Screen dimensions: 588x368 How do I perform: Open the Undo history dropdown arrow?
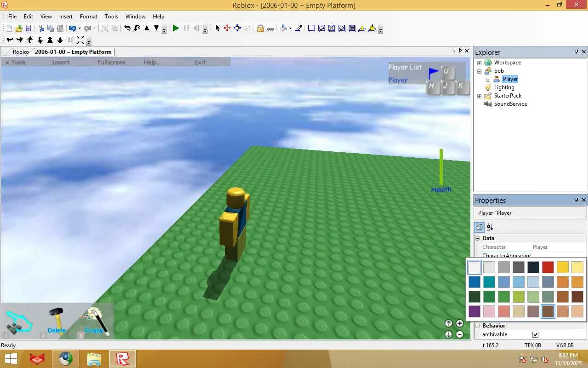pyautogui.click(x=79, y=29)
